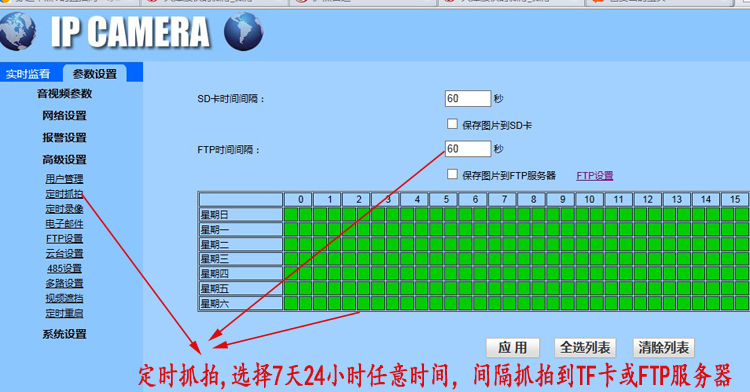This screenshot has width=750, height=392.
Task: Click the globe icon right of IP CAMERA
Action: [x=243, y=32]
